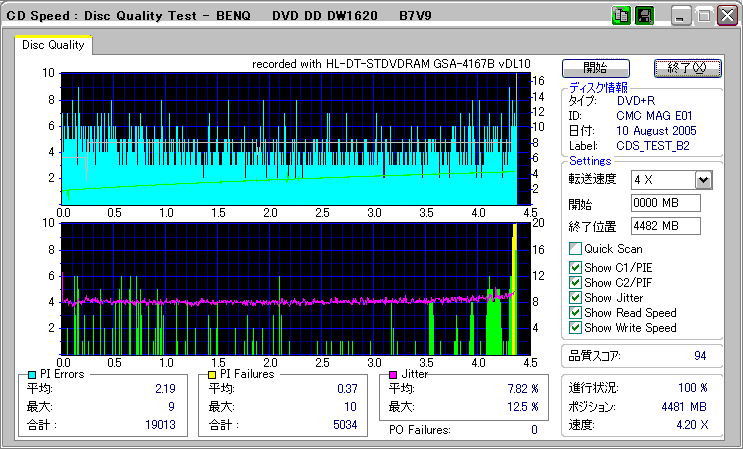This screenshot has height=449, width=743.
Task: Switch to the Disc Quality tab
Action: click(x=53, y=45)
